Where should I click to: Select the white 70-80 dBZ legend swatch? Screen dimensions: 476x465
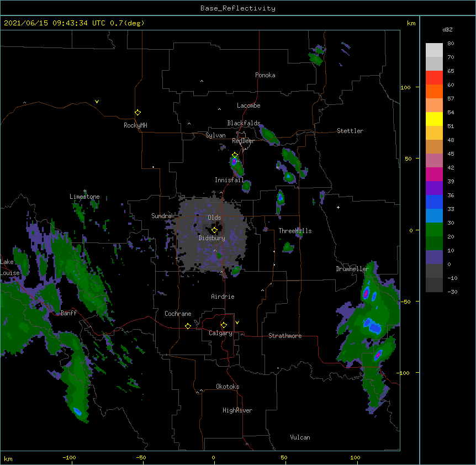(x=434, y=50)
